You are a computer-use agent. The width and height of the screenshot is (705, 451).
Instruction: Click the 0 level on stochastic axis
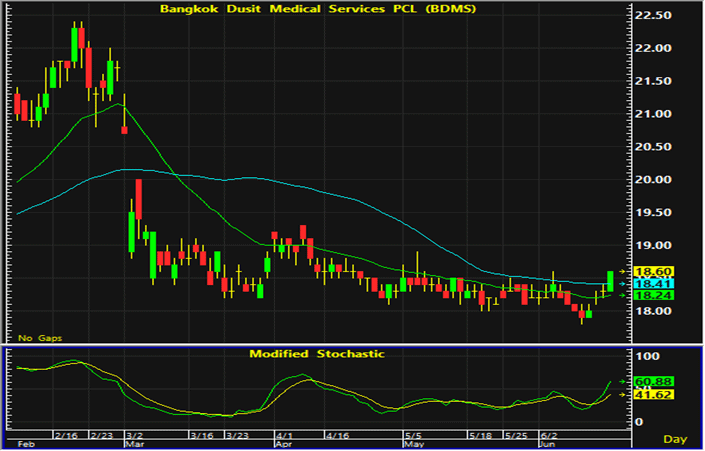[639, 422]
